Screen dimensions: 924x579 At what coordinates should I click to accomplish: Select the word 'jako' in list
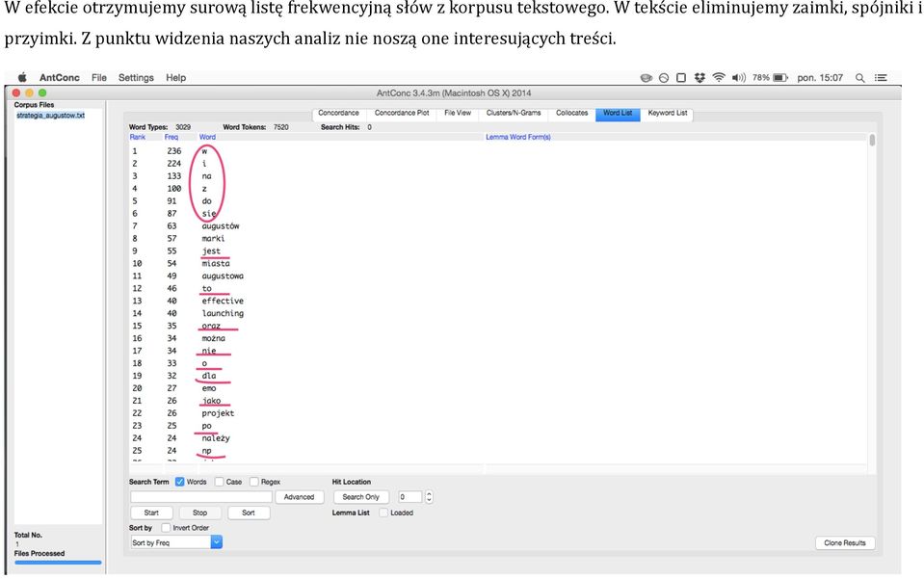pyautogui.click(x=211, y=401)
